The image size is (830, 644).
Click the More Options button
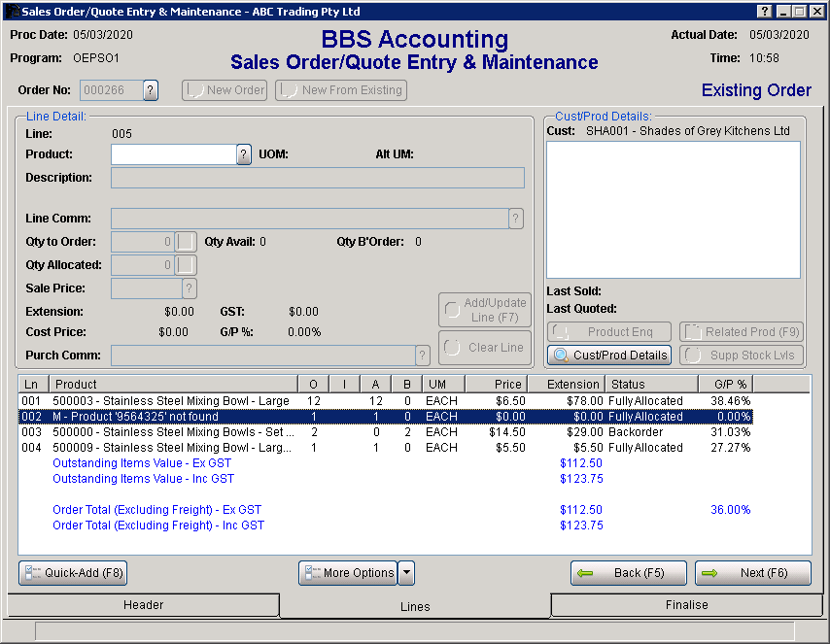(x=348, y=573)
